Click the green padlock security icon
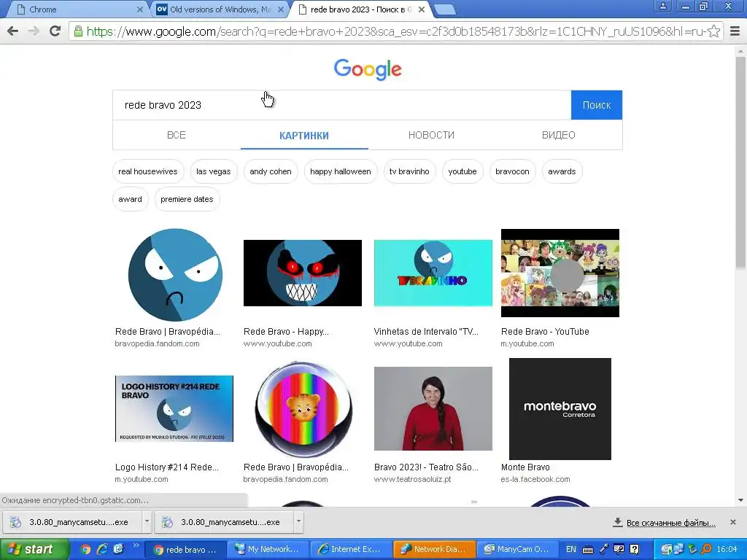This screenshot has height=560, width=747. point(78,31)
